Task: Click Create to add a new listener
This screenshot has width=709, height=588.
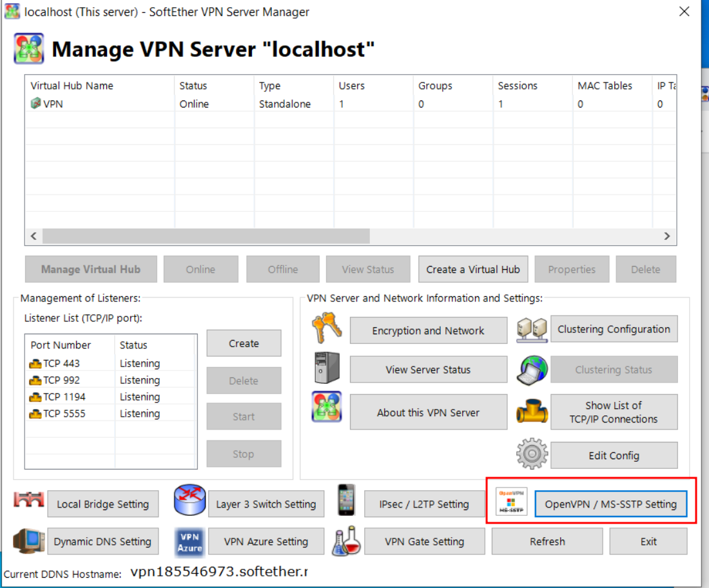Action: 244,343
